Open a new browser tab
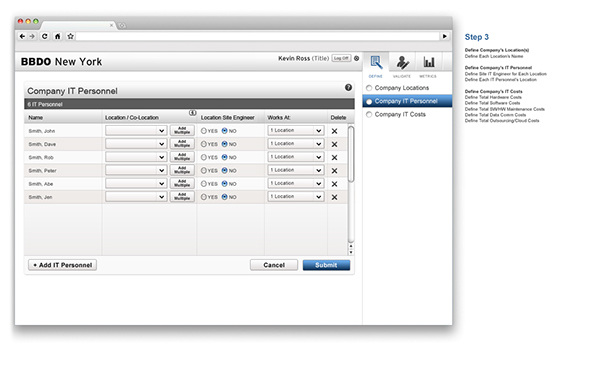 point(122,25)
